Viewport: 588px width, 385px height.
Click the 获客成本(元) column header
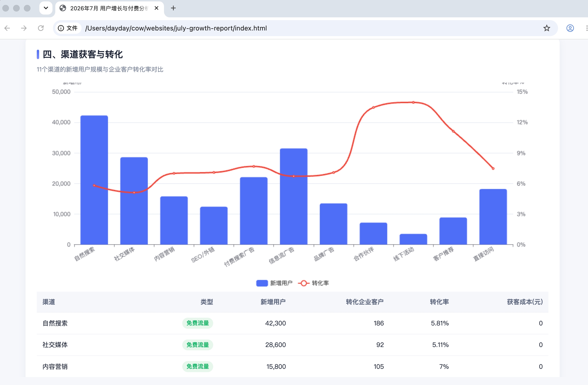click(x=525, y=302)
